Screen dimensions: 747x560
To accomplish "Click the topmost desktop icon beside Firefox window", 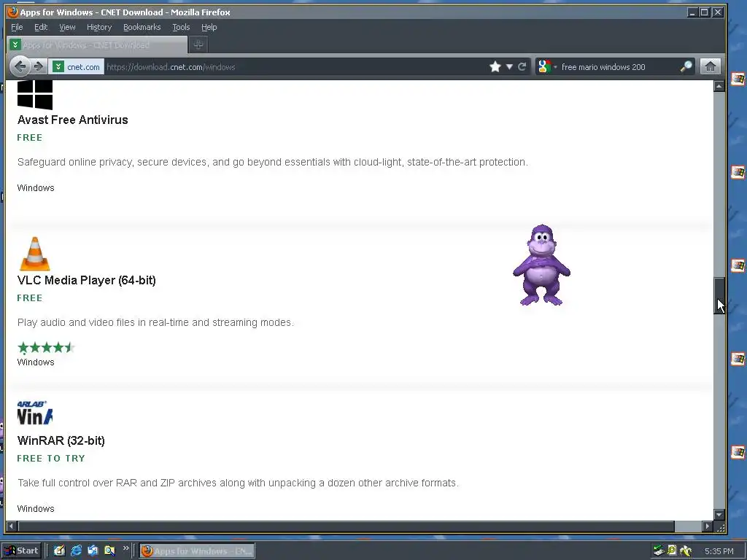I will click(x=738, y=79).
